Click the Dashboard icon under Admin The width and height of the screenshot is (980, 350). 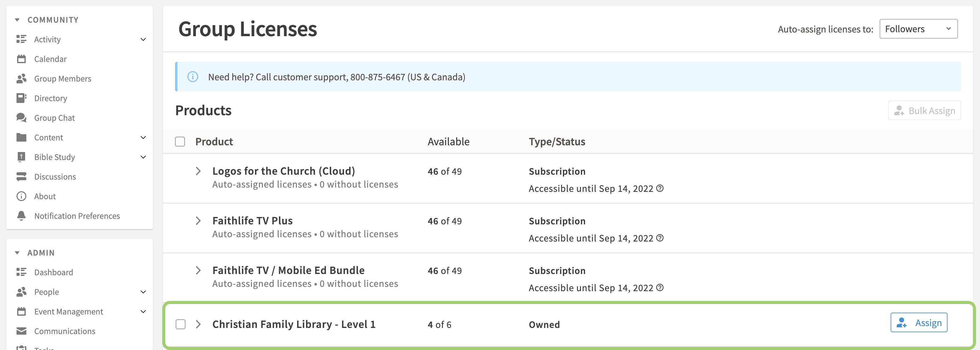tap(21, 272)
